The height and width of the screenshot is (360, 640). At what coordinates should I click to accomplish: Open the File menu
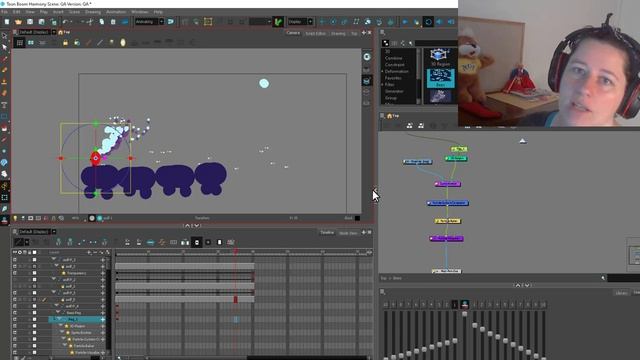tap(4, 12)
